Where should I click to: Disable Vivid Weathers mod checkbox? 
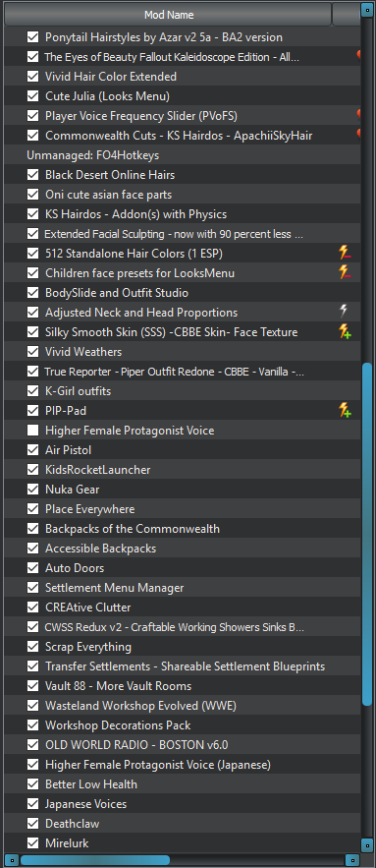[33, 352]
